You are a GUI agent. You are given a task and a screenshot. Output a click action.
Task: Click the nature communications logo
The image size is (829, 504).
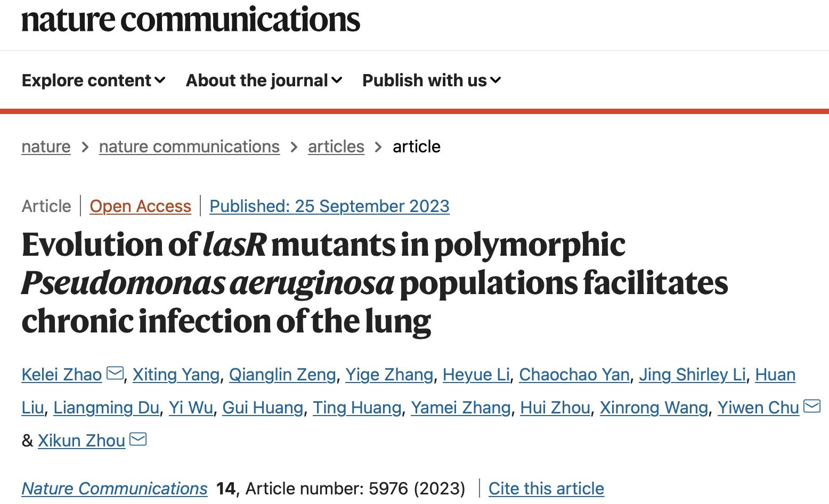191,20
